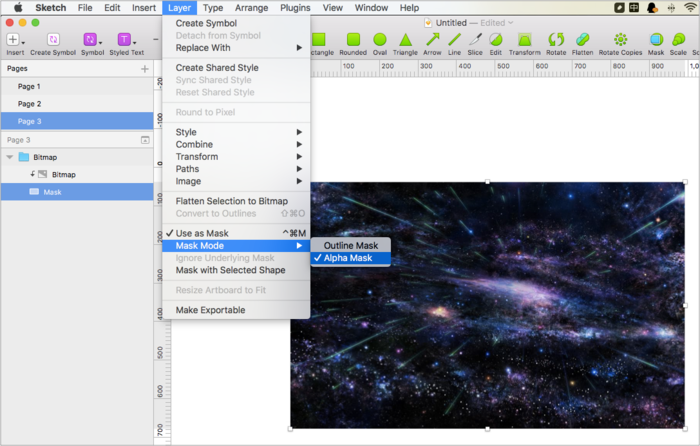Select the Bitmap group layer
The width and height of the screenshot is (700, 446).
tap(77, 157)
